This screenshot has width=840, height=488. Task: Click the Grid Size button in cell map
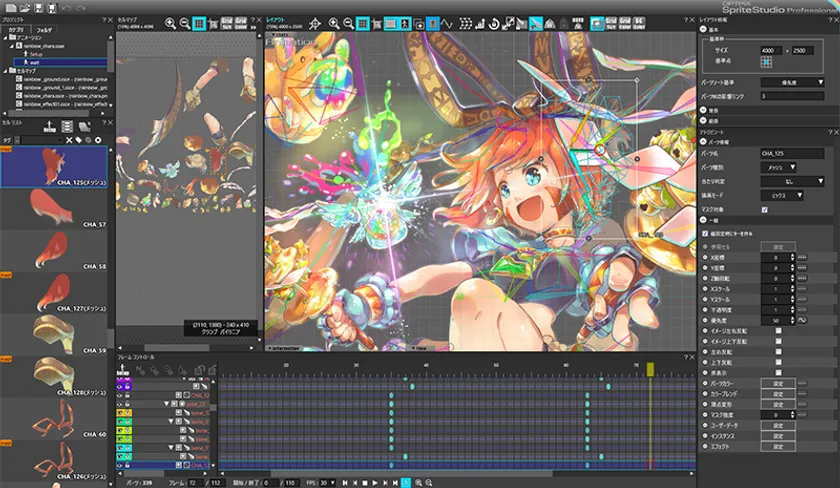point(227,22)
